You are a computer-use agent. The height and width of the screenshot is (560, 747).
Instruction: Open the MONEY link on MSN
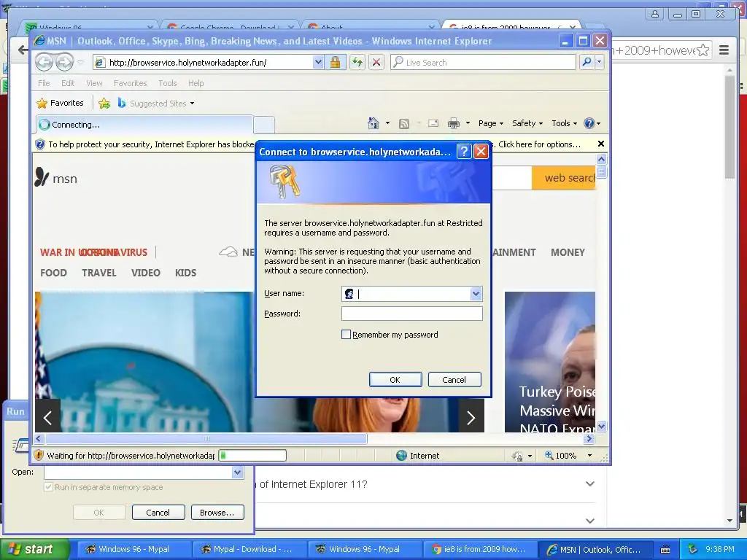(568, 252)
